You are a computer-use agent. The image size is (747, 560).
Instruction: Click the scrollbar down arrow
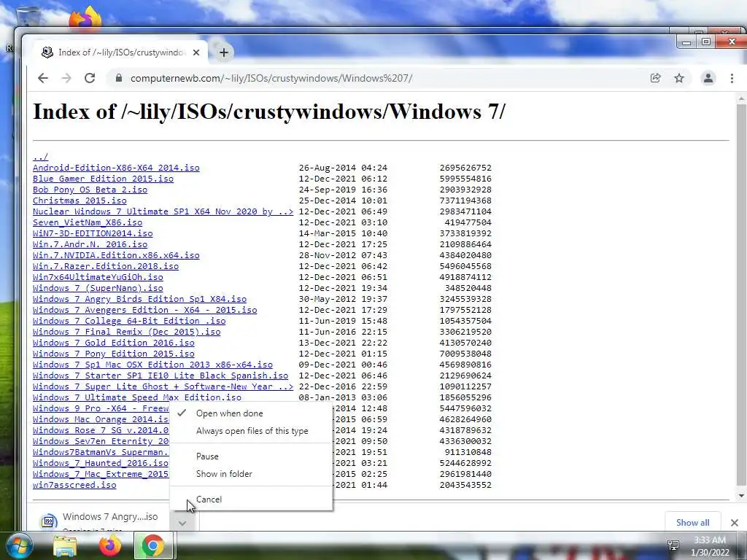(741, 496)
